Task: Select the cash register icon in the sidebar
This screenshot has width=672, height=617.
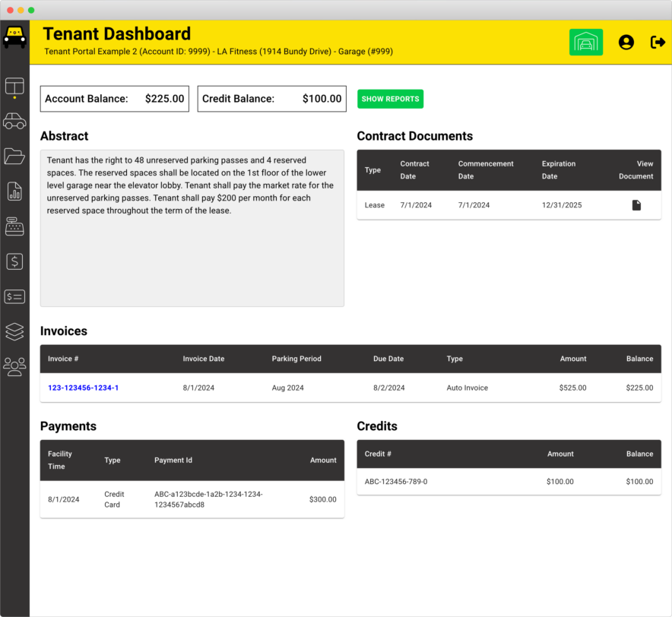Action: pos(14,226)
